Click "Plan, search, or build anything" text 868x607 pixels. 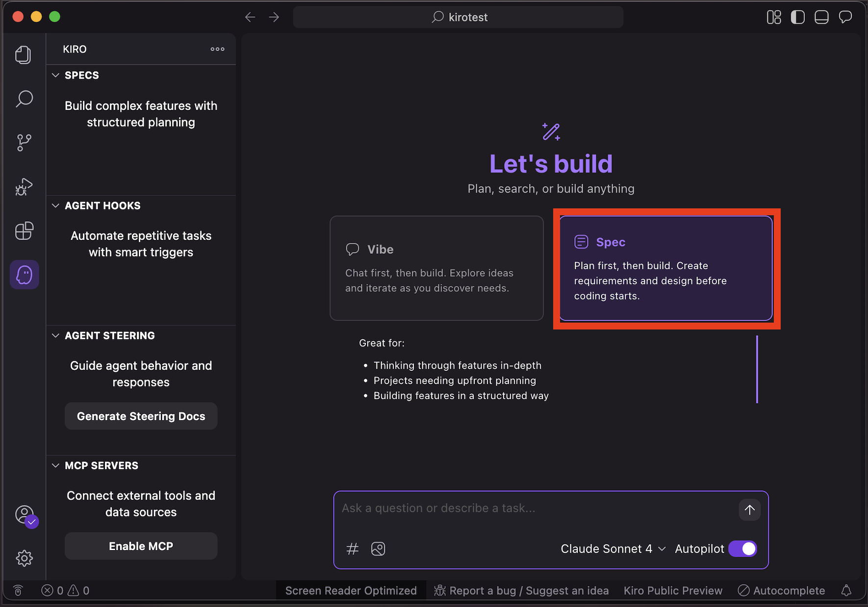[x=551, y=189]
